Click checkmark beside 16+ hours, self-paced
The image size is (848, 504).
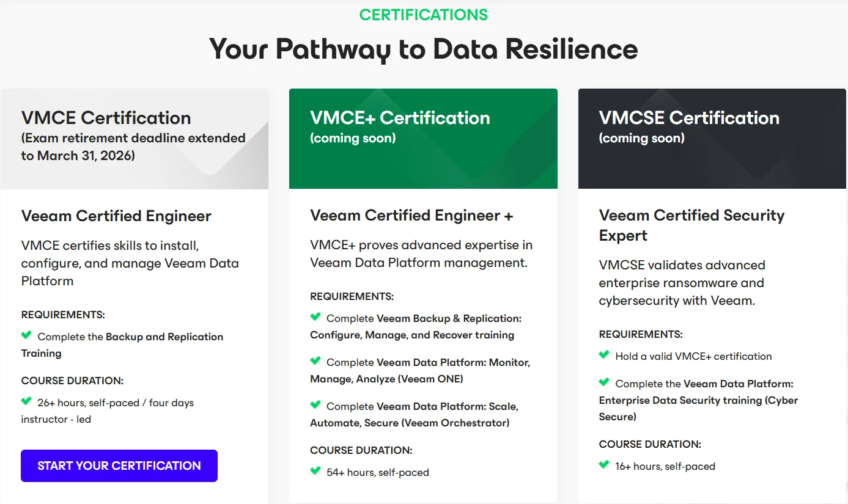[x=604, y=464]
